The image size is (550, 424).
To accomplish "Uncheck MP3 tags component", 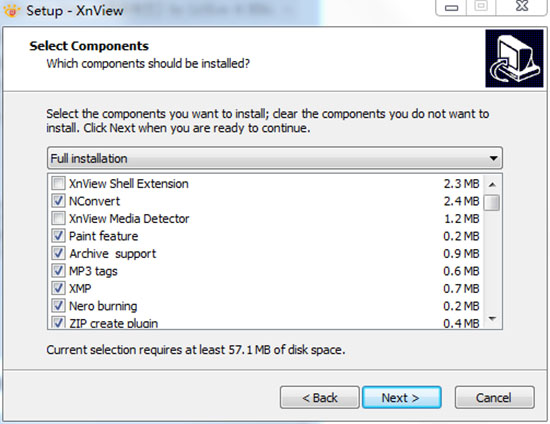I will pyautogui.click(x=58, y=271).
